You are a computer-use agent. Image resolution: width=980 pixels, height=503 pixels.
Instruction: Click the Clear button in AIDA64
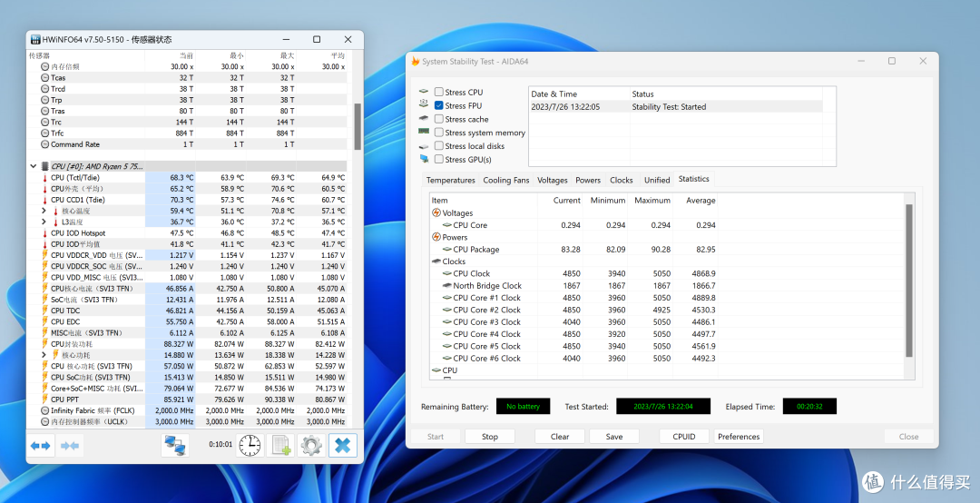point(560,437)
